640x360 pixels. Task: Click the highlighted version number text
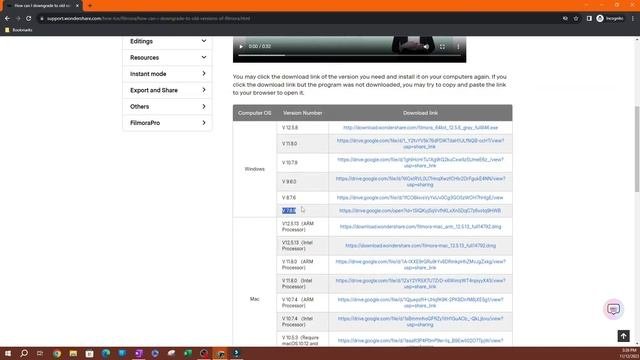tap(289, 211)
